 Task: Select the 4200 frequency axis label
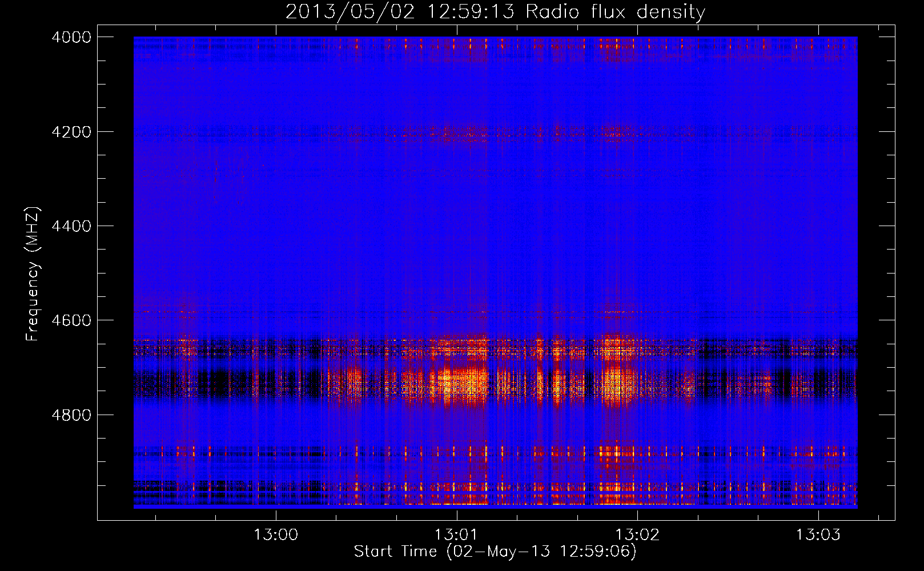[71, 132]
